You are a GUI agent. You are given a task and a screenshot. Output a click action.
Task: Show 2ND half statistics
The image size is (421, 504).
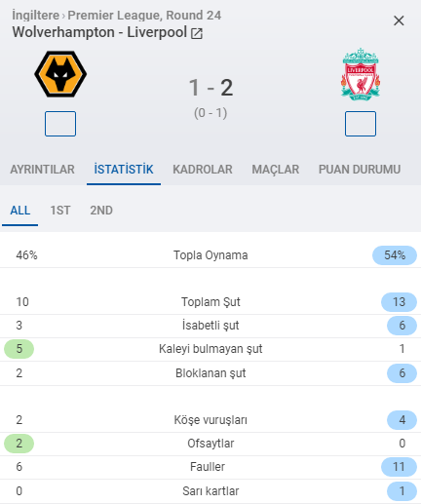click(101, 211)
